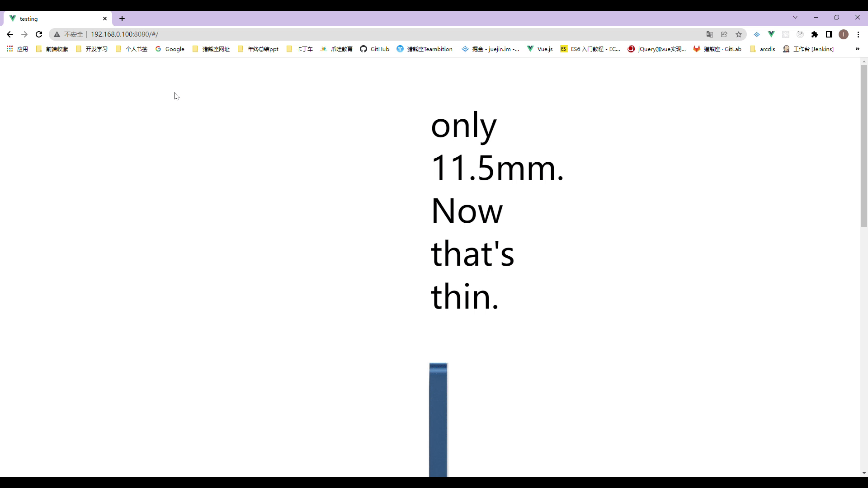Bookmark this page via the star icon
868x488 pixels.
[739, 34]
